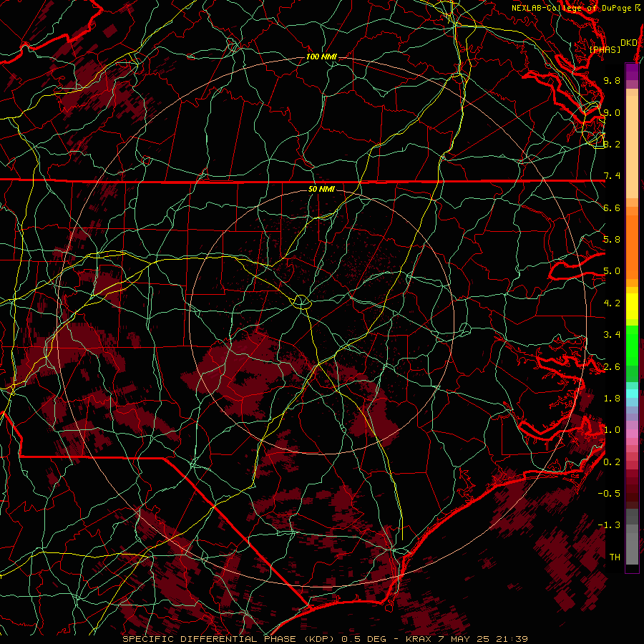Viewport: 644px width, 644px height.
Task: Click the -0.5 scale value label
Action: [609, 494]
